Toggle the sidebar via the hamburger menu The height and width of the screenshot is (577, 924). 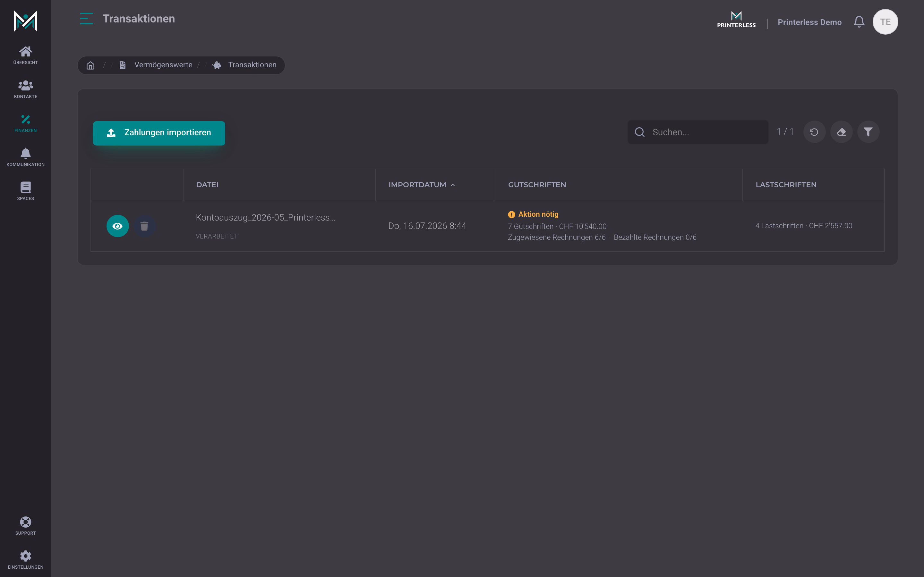point(86,19)
